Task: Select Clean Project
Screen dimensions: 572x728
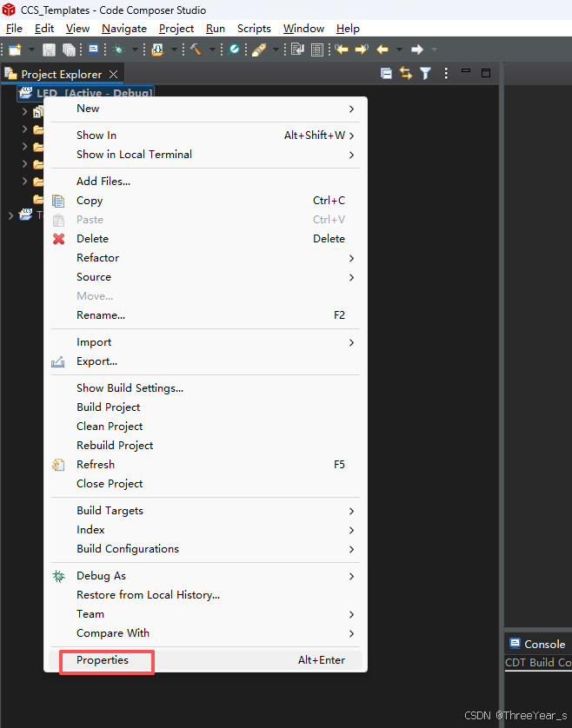Action: click(205, 427)
